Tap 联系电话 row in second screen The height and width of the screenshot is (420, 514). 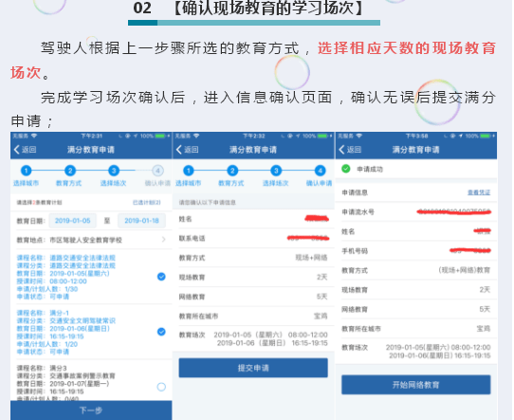point(253,238)
